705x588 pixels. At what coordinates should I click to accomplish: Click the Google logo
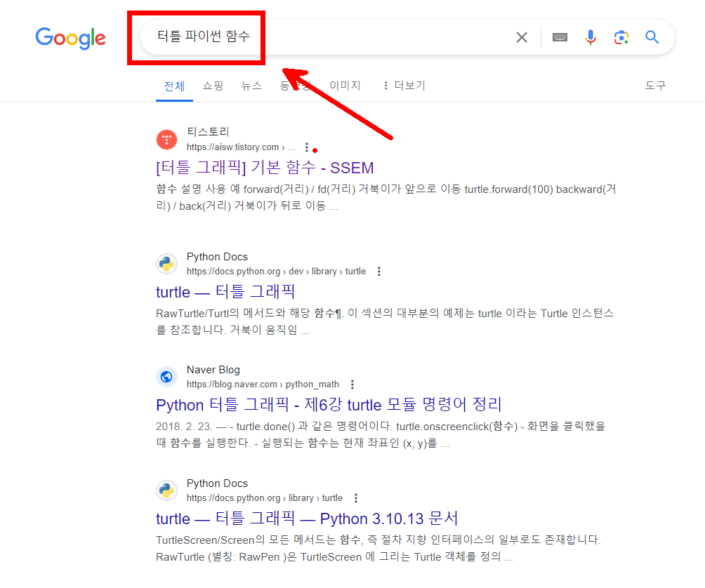coord(71,38)
